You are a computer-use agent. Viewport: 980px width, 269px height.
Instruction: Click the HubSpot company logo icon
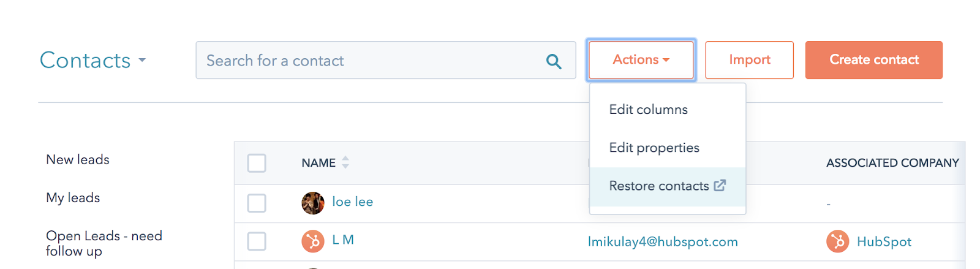pyautogui.click(x=837, y=241)
